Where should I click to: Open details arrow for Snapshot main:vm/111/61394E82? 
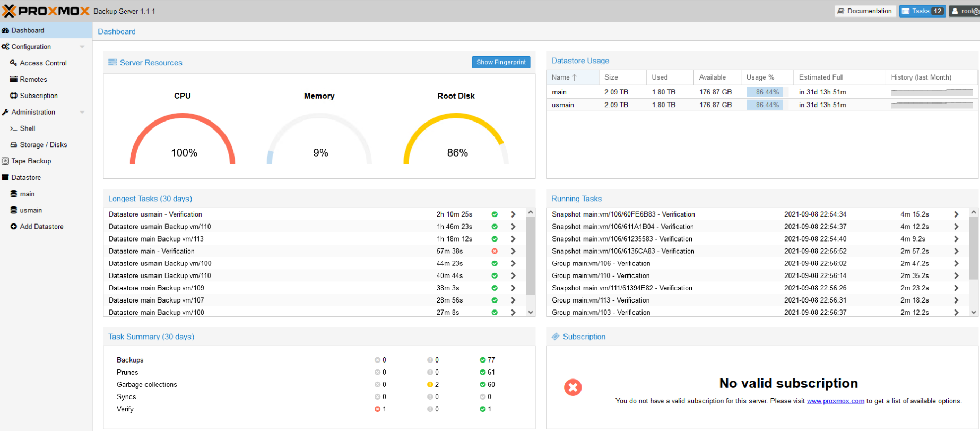tap(956, 288)
